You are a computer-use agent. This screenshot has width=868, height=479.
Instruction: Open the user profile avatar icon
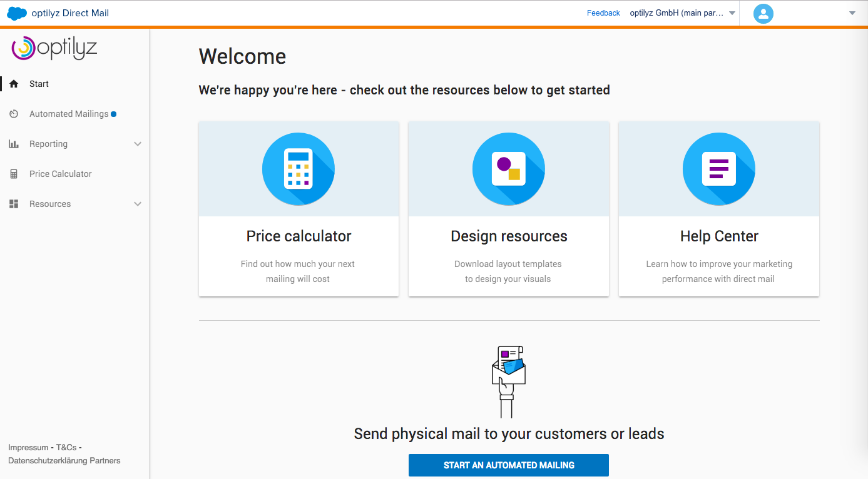pos(763,13)
